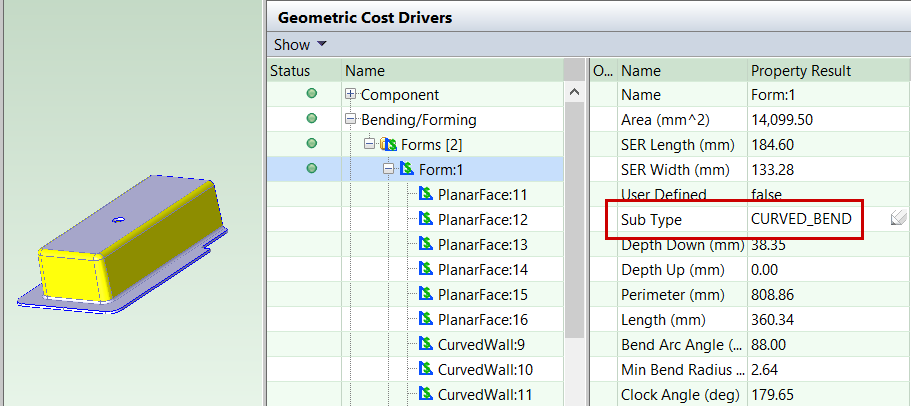Click the green status dot for Bending/Forming
The height and width of the screenshot is (406, 911).
tap(311, 119)
